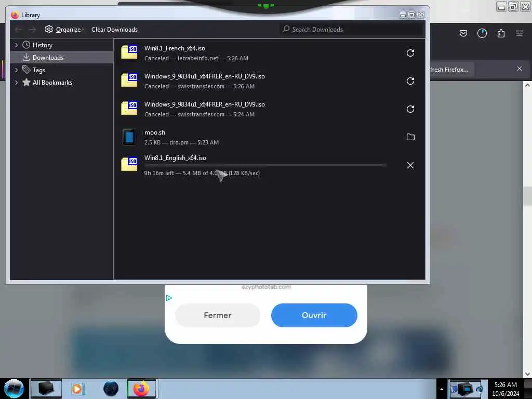Expand the History tree node
The width and height of the screenshot is (532, 399).
(x=16, y=45)
